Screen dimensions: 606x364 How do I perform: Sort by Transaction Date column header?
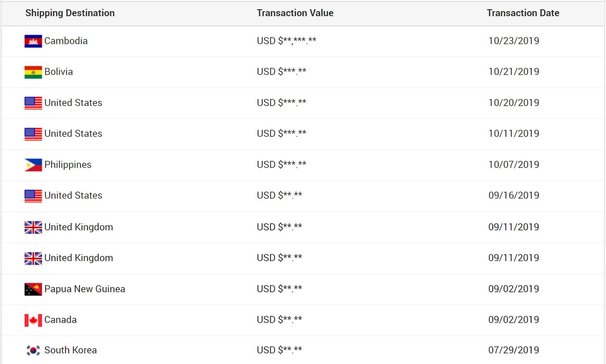point(523,13)
